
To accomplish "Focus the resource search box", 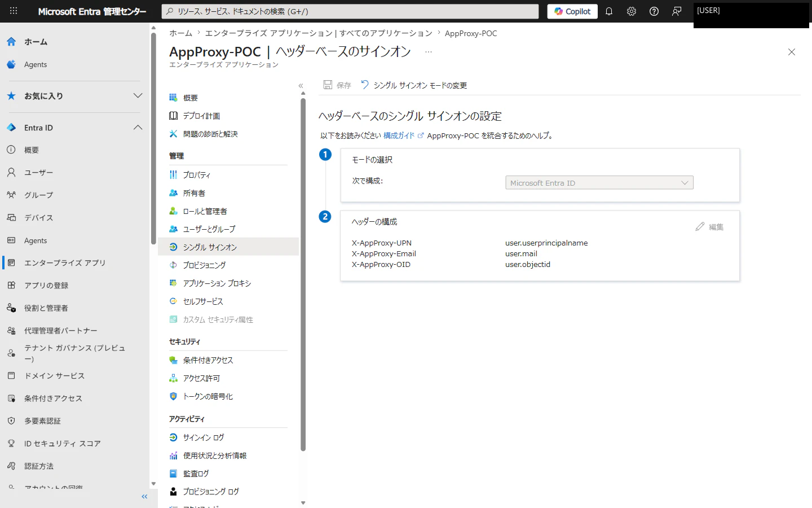I will click(350, 11).
